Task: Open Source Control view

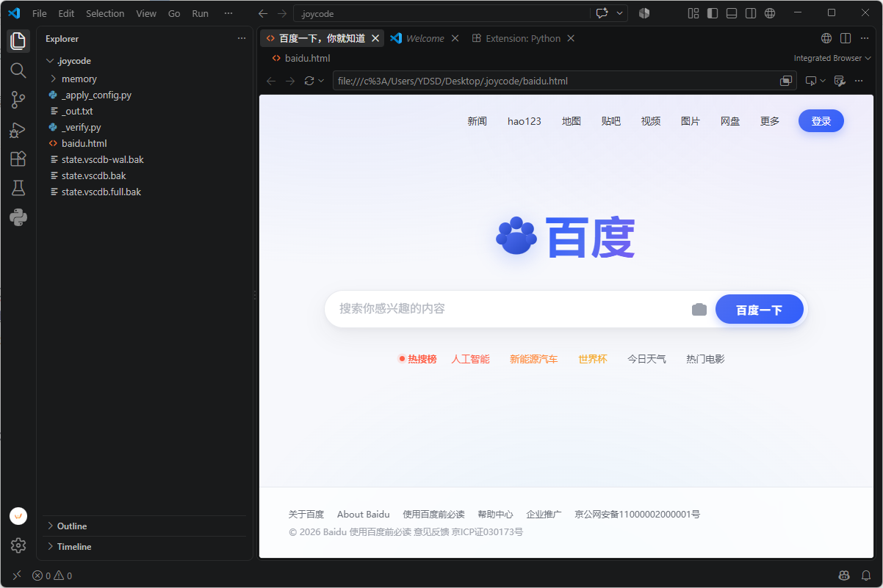Action: pos(18,100)
